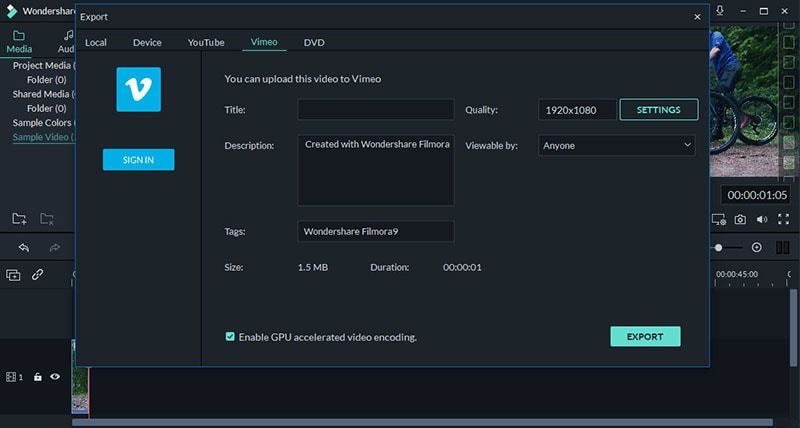Screen dimensions: 800x428
Task: Click the Description text area
Action: click(x=376, y=170)
